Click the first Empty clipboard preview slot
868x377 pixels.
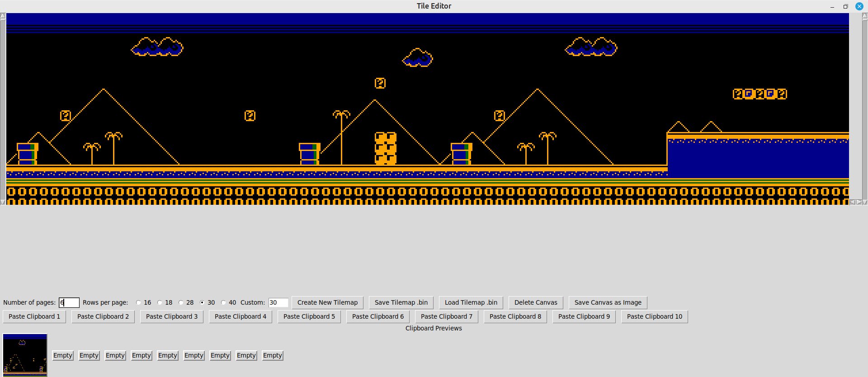pos(63,355)
